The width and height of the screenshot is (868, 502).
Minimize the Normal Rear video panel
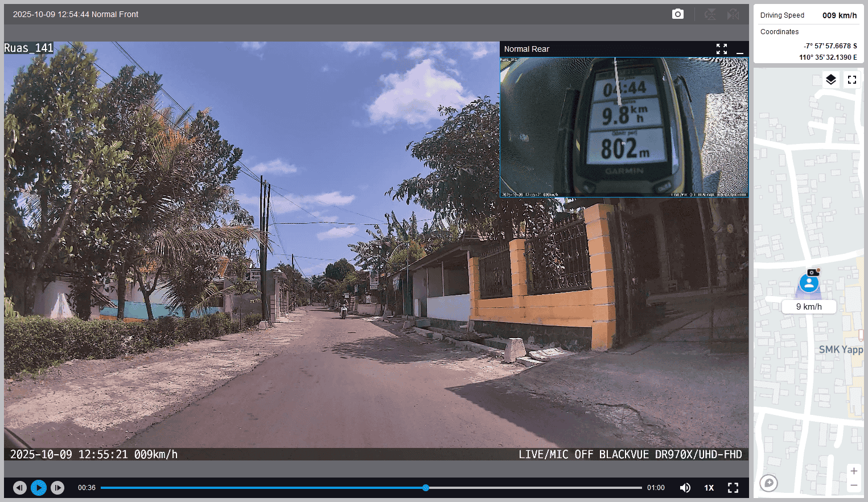click(740, 50)
